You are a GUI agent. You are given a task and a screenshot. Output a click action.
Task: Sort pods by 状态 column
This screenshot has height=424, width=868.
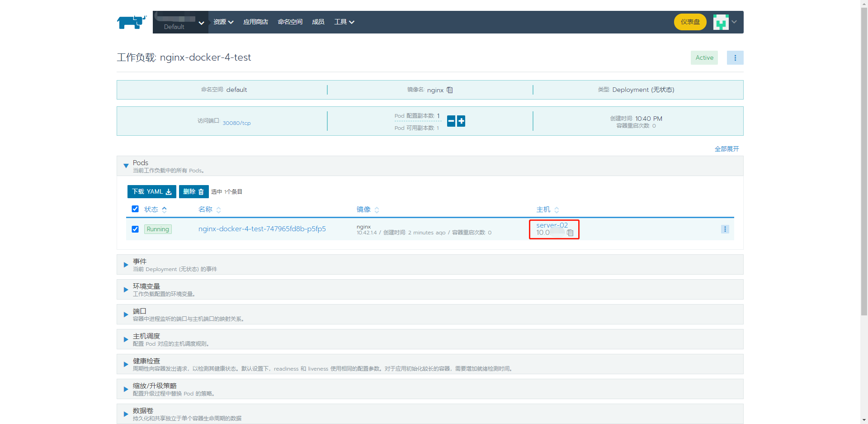pos(156,210)
